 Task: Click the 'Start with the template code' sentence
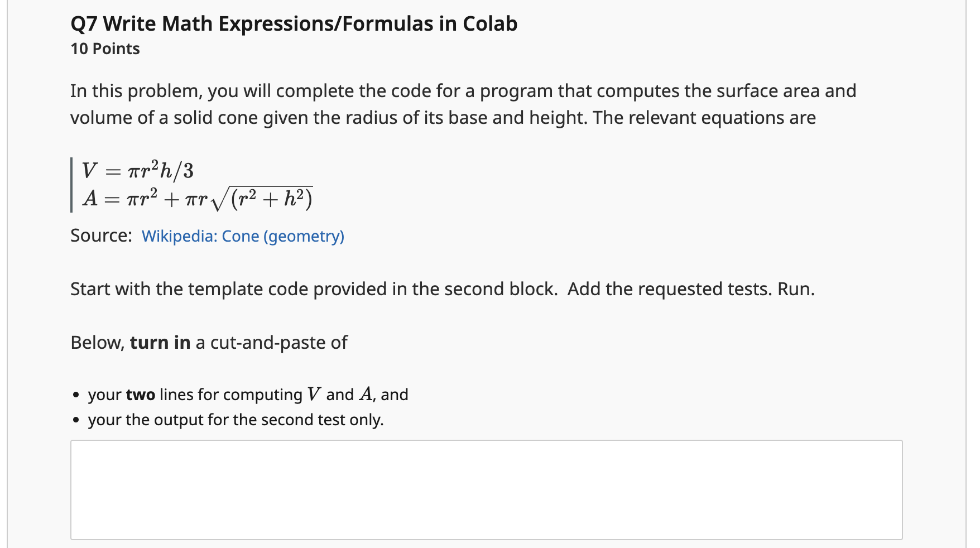(x=314, y=289)
